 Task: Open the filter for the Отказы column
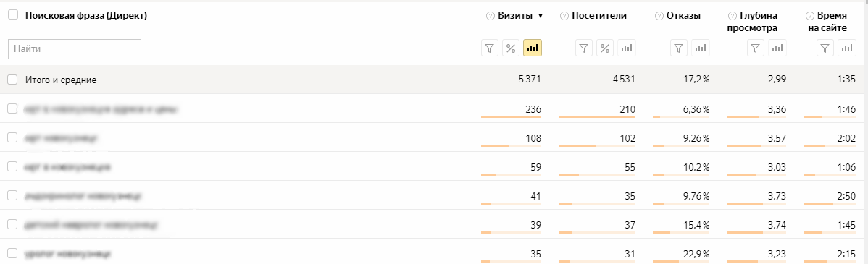point(679,48)
